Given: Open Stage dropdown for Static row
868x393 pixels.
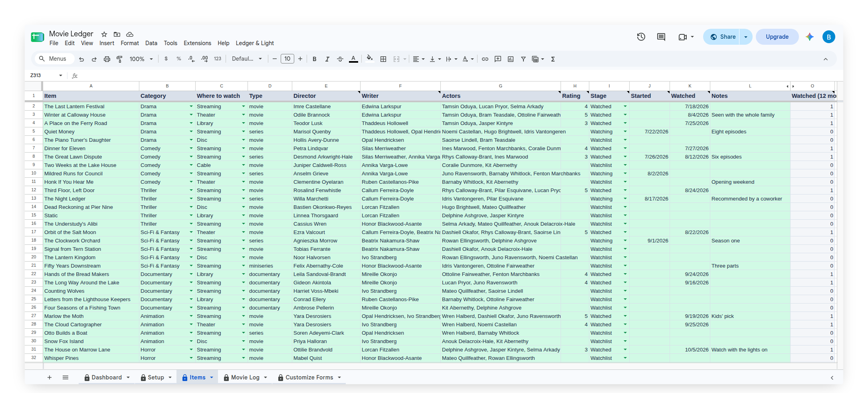Looking at the screenshot, I should click(625, 215).
